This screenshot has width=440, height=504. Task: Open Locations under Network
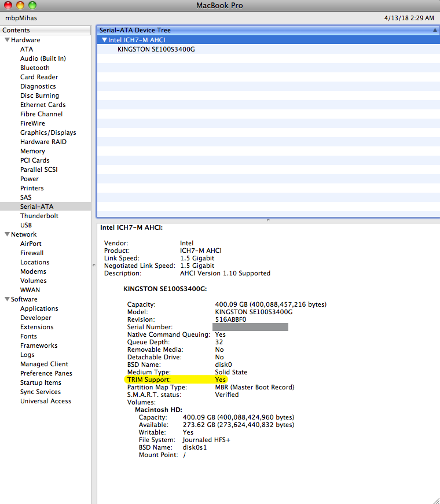pos(35,262)
